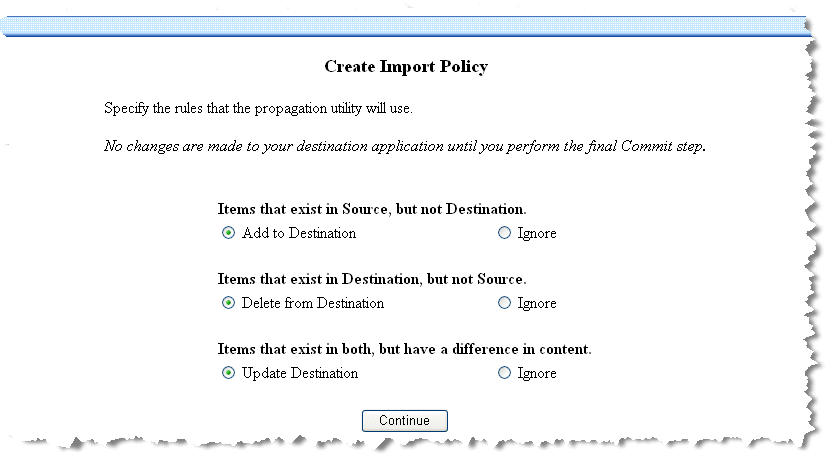Click the text 'Specify the rules that the propagation utility will use.'
Image resolution: width=827 pixels, height=455 pixels.
point(258,109)
